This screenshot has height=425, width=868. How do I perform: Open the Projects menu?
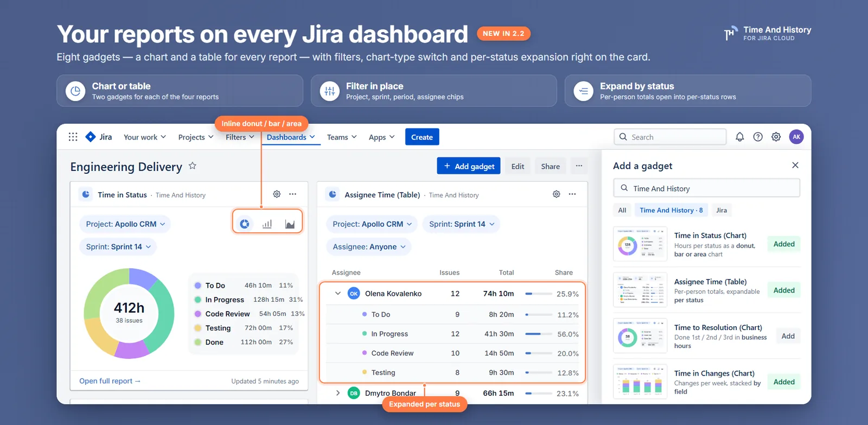pyautogui.click(x=196, y=137)
